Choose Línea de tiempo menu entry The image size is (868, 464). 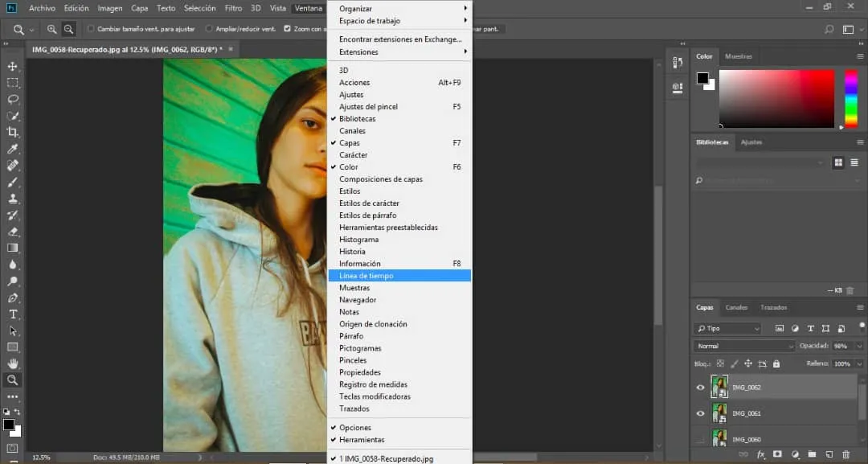[x=399, y=276]
